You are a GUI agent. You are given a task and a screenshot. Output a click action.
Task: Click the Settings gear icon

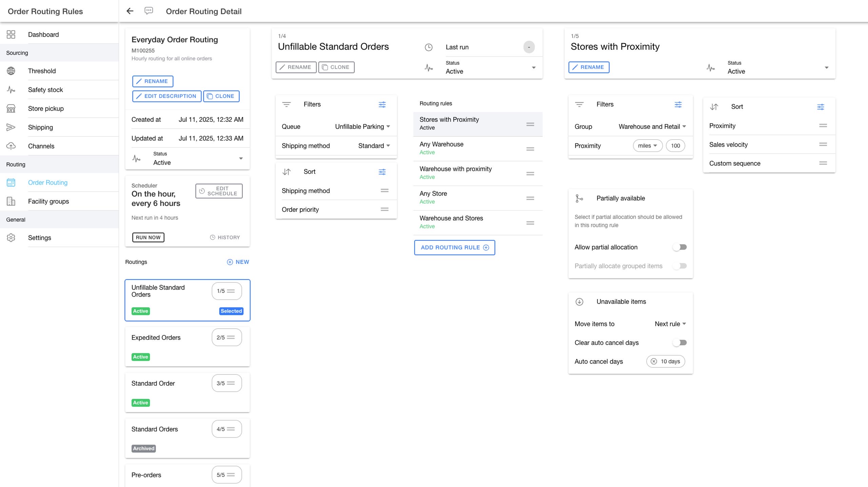11,238
